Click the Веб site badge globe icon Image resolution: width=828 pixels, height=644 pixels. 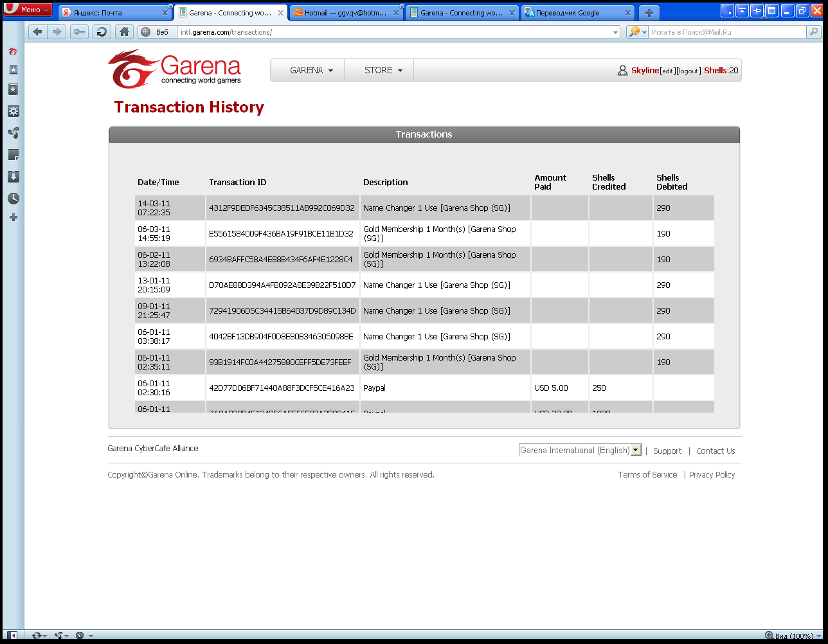(x=145, y=32)
